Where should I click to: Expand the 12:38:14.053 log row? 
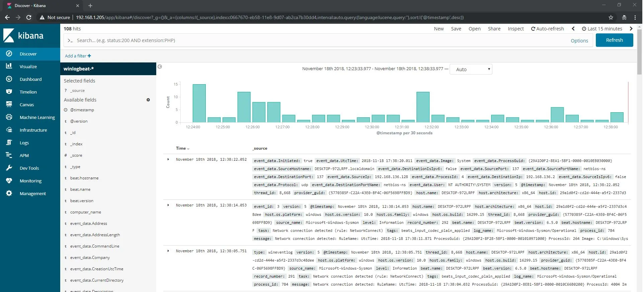pos(168,205)
